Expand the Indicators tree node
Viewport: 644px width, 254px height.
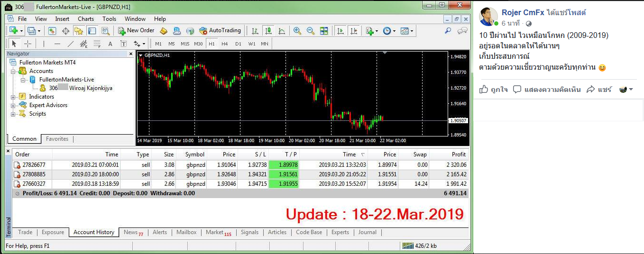[13, 97]
